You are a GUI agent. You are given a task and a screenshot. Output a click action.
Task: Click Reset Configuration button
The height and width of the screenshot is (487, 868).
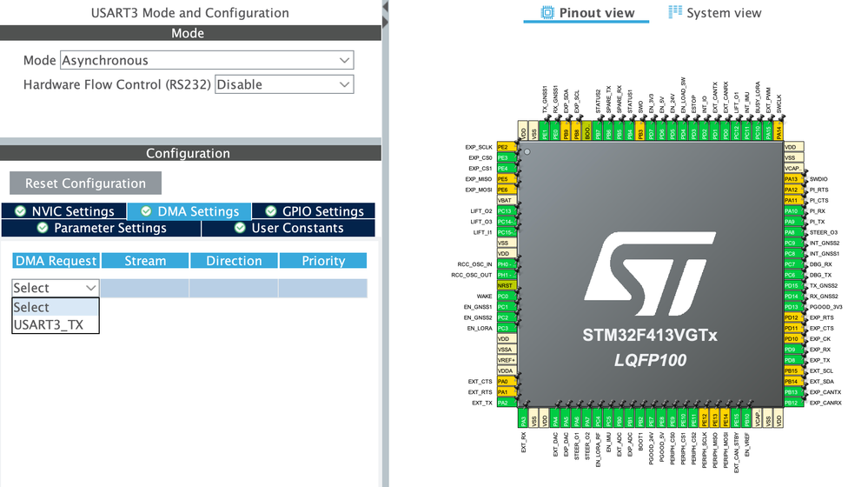click(85, 183)
